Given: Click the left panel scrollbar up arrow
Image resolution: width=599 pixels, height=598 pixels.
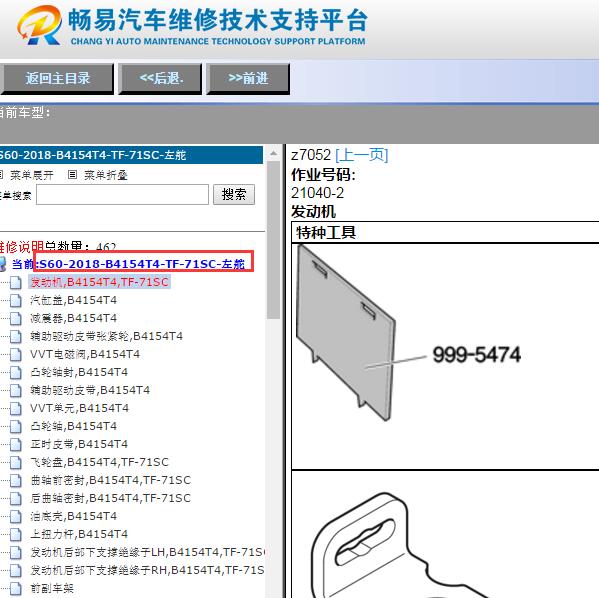Looking at the screenshot, I should [274, 153].
